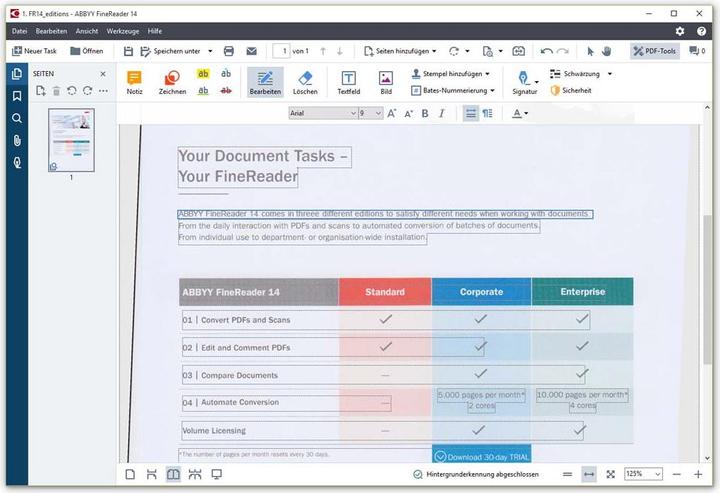
Task: Toggle line spacing alignment option
Action: [x=471, y=113]
